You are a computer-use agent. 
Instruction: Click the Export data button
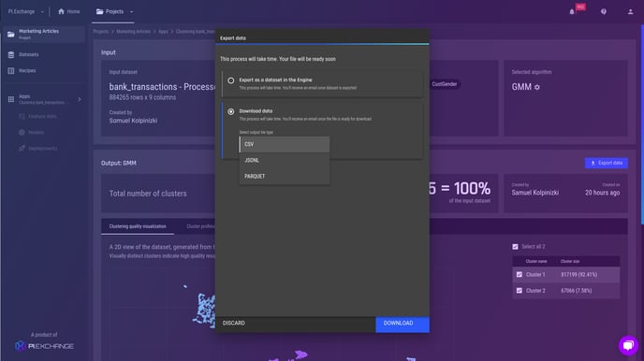click(x=607, y=163)
